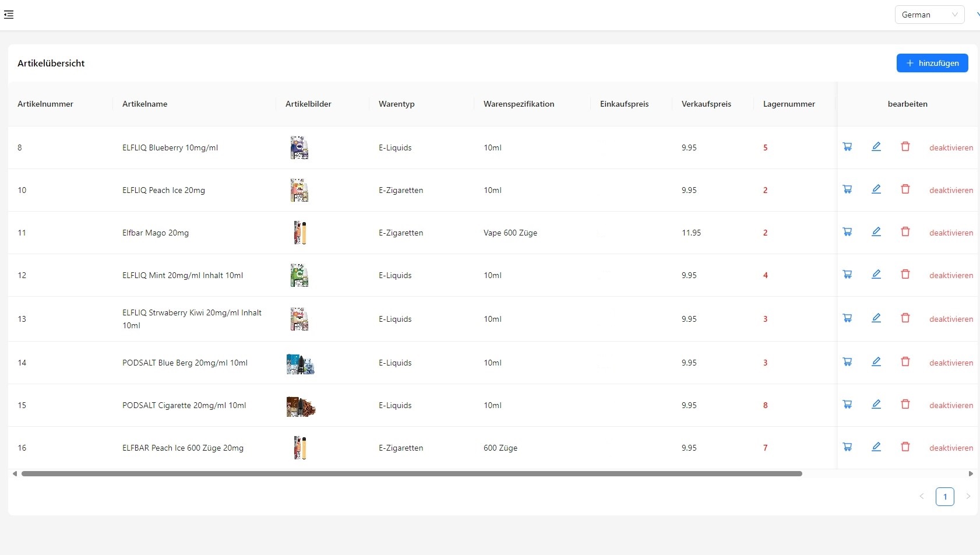This screenshot has width=980, height=555.
Task: Open cart icon for ELFLIQ Mint 20mg/ml
Action: click(x=848, y=275)
